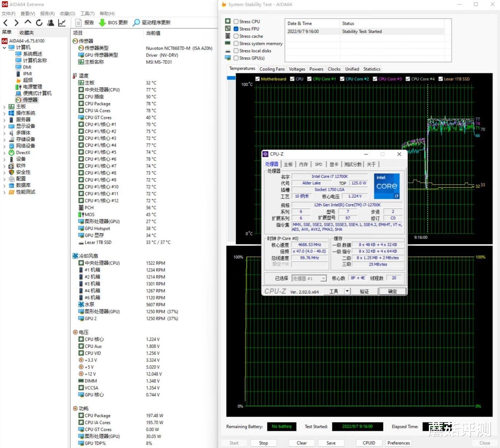Viewport: 500px width, 448px height.
Task: Expand the 主板 tree node
Action: coord(4,107)
